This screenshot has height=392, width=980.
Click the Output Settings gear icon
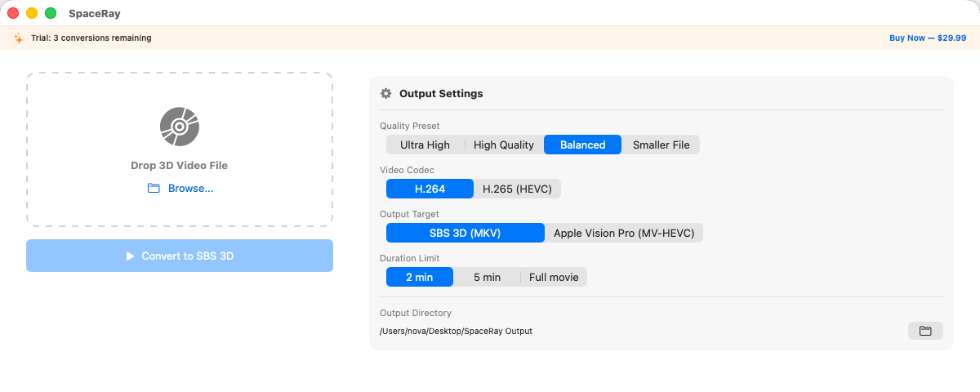pos(386,94)
